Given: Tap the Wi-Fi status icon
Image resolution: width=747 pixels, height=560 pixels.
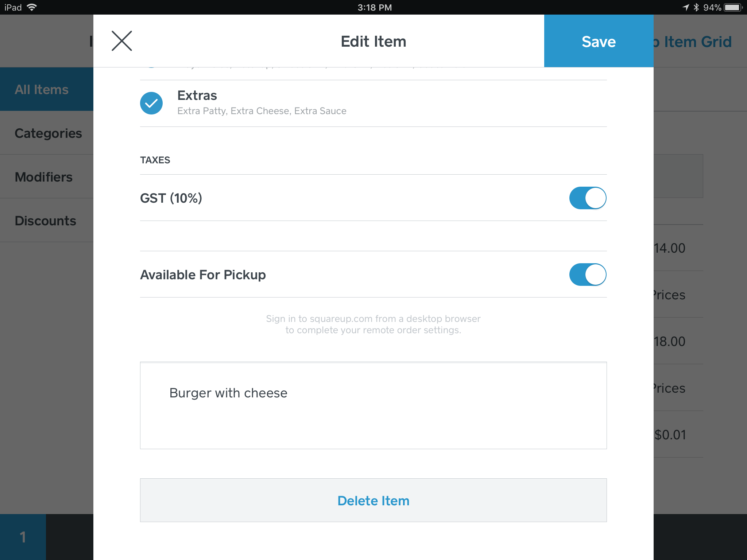Looking at the screenshot, I should (x=32, y=7).
